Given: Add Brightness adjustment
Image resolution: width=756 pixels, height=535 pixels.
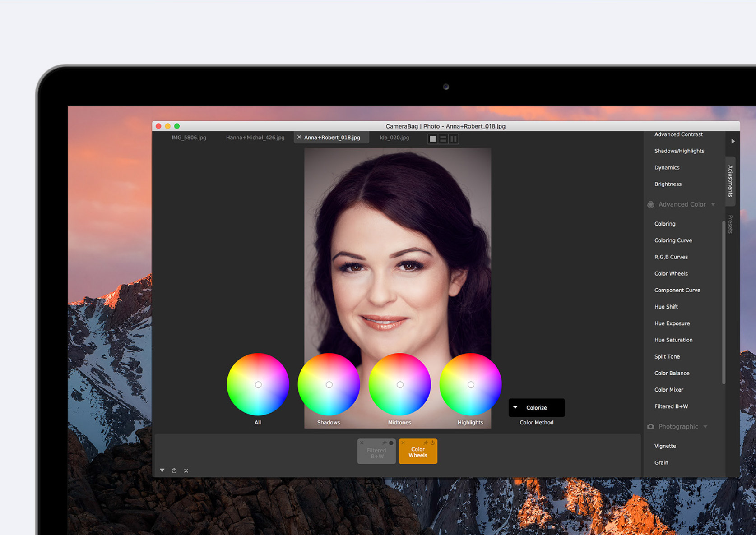Looking at the screenshot, I should (668, 184).
